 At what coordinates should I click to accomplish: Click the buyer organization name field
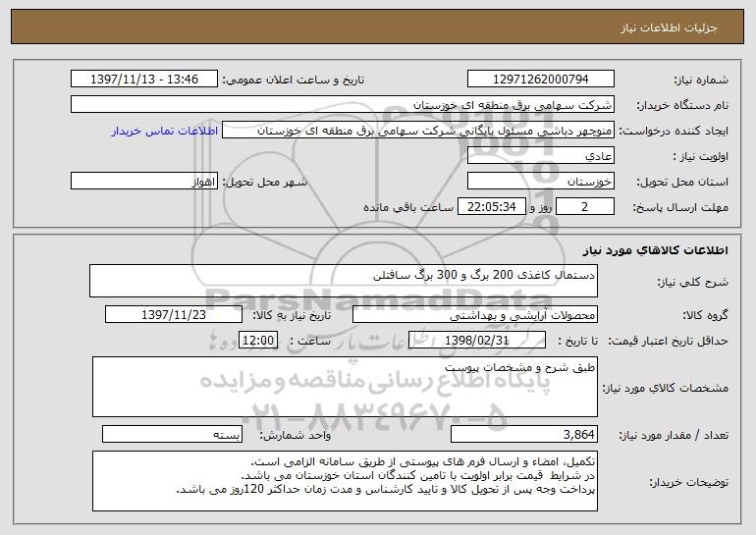[x=343, y=105]
